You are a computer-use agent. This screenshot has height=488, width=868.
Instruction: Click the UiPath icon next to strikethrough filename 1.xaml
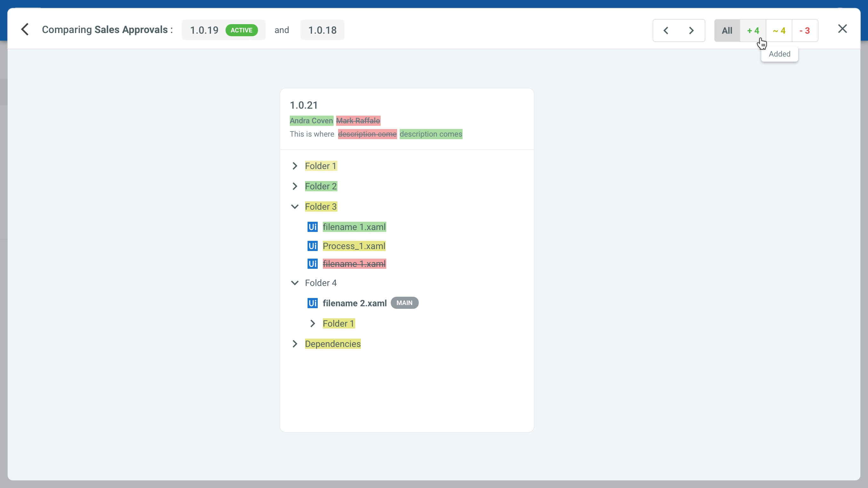point(312,263)
